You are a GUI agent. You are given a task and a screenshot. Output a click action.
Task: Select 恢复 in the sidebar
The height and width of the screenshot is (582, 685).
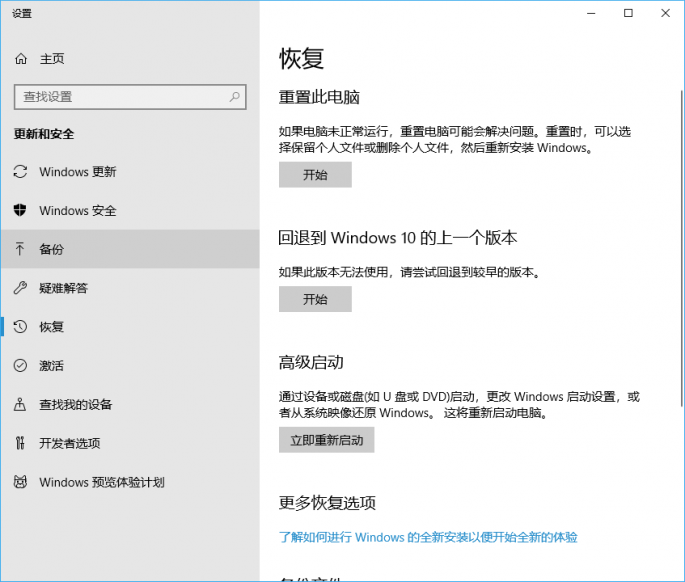click(52, 327)
